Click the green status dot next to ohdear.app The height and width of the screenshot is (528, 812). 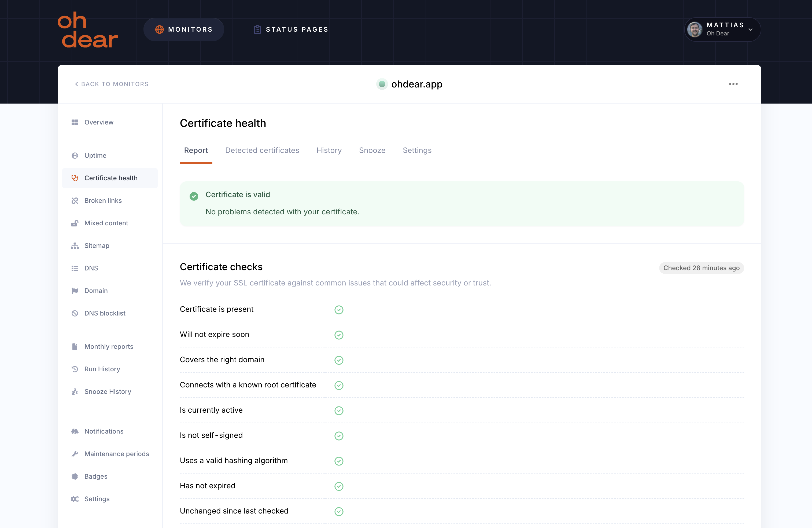[x=382, y=84]
